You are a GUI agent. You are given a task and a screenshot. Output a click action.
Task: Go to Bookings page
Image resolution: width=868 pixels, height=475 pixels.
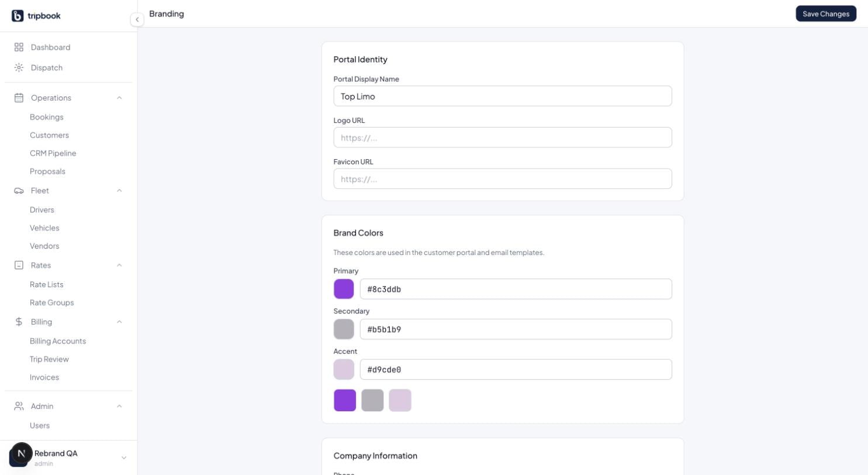[x=47, y=117]
